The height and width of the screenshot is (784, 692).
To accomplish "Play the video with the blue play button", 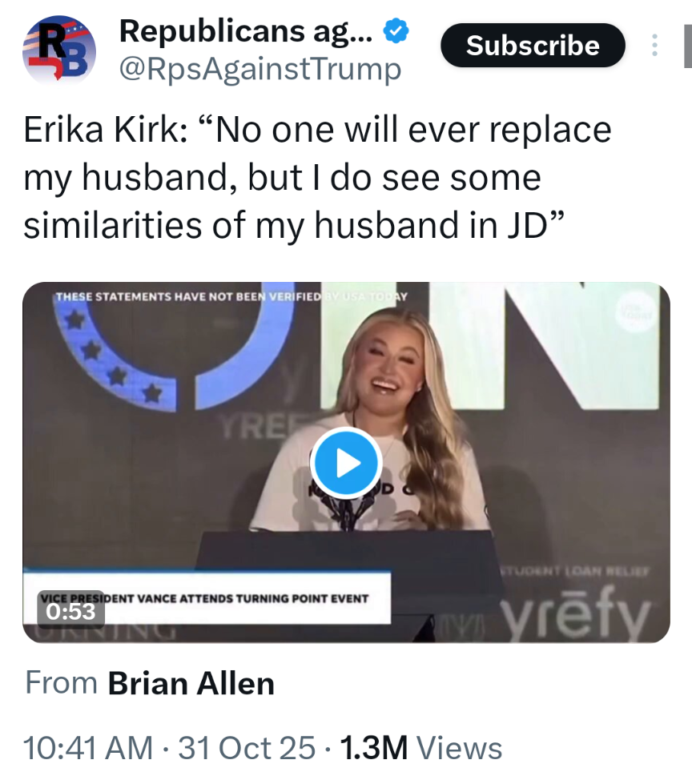I will coord(345,462).
